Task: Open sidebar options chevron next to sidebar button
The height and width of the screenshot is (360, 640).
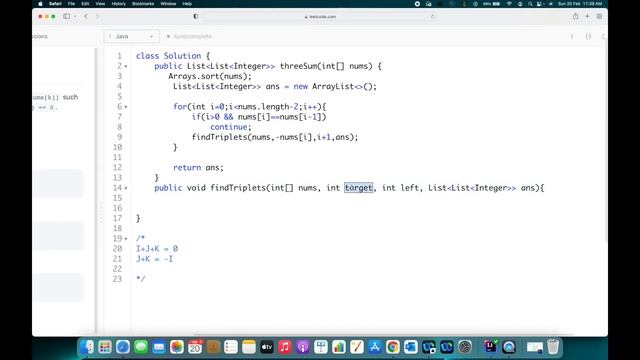Action: (x=75, y=16)
